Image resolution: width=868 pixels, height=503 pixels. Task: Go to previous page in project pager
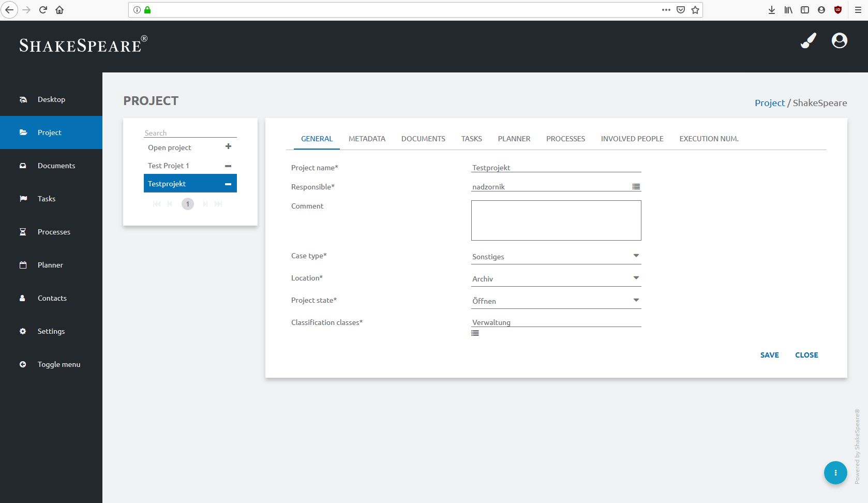click(170, 204)
